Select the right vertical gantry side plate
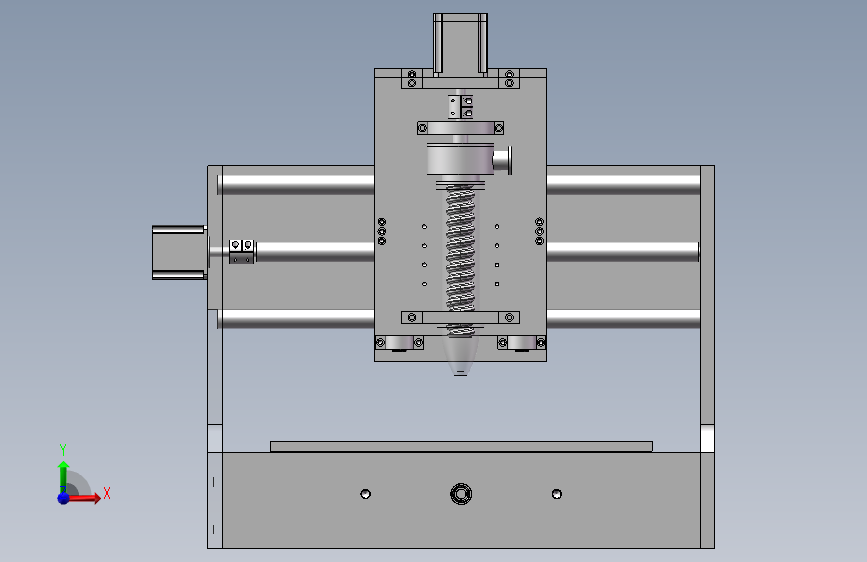This screenshot has width=867, height=562. pos(707,357)
